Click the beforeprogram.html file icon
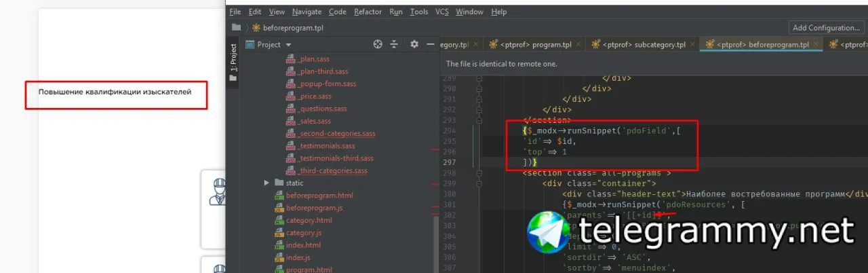The image size is (868, 273). pyautogui.click(x=279, y=196)
